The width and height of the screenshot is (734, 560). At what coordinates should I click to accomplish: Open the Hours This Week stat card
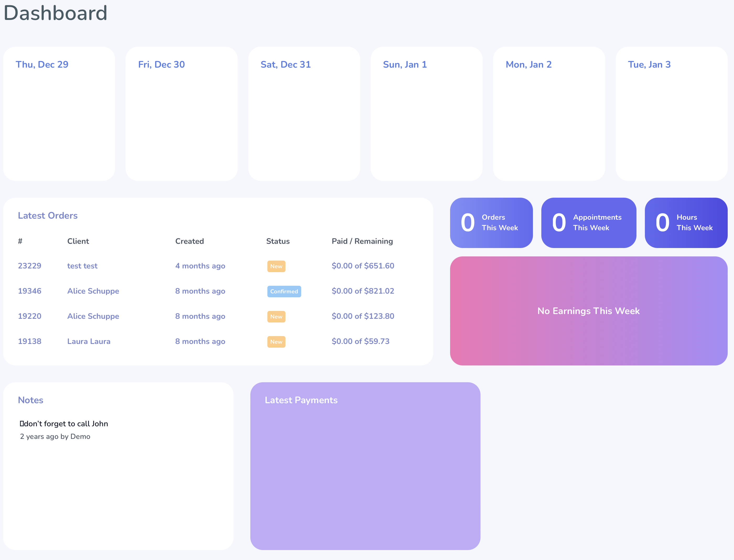(x=686, y=223)
